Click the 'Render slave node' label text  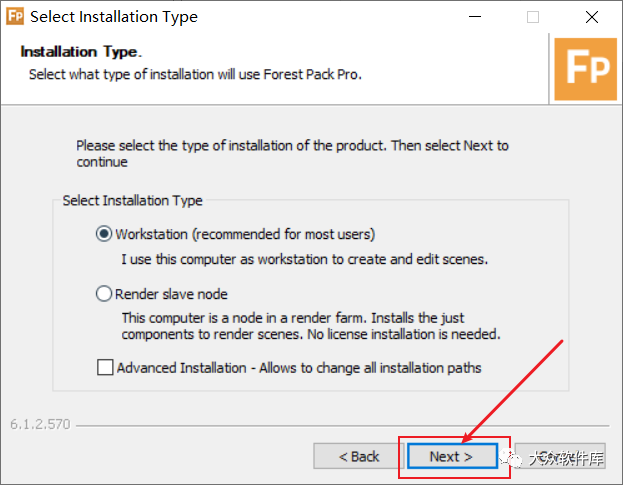pos(171,294)
